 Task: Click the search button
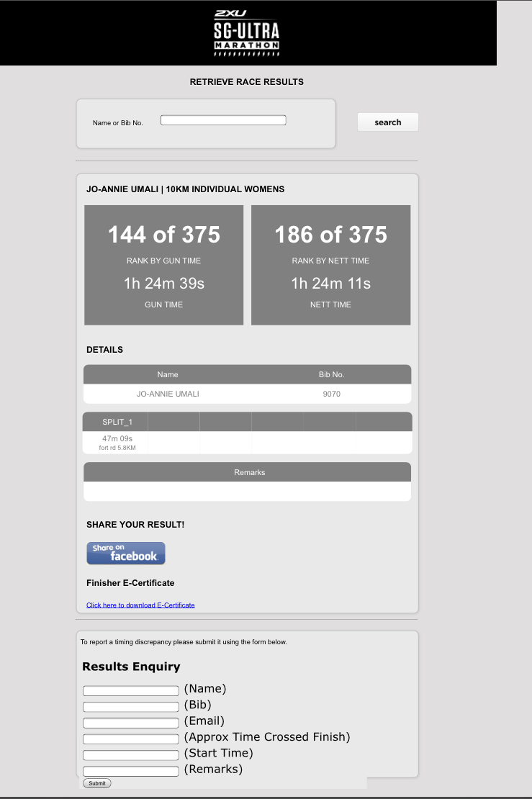(388, 122)
